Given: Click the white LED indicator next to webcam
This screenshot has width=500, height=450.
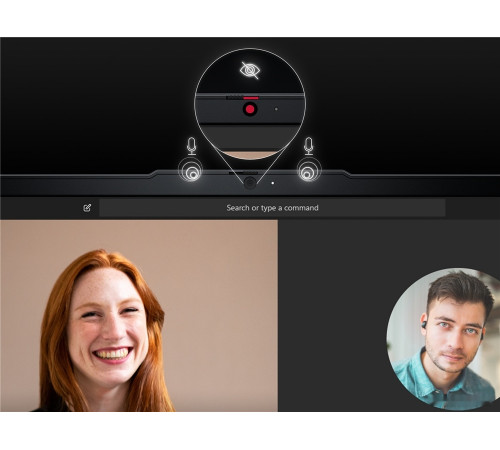Looking at the screenshot, I should (x=273, y=183).
